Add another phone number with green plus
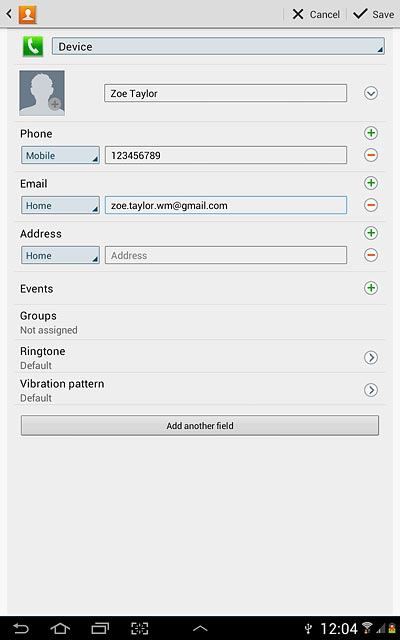 tap(371, 133)
